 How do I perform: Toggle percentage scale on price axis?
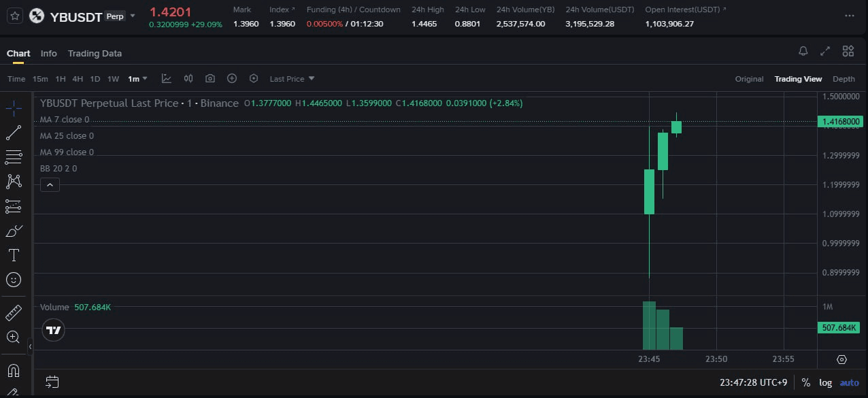click(x=806, y=382)
